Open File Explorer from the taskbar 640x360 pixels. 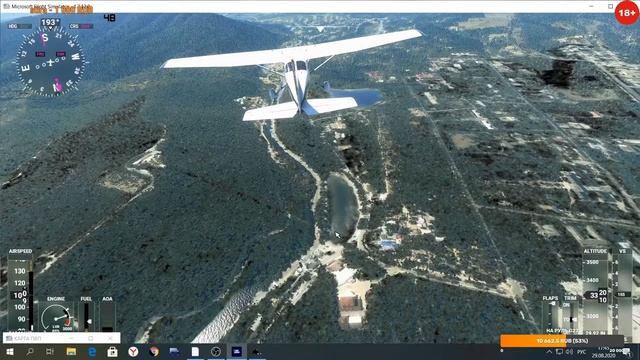pos(71,352)
